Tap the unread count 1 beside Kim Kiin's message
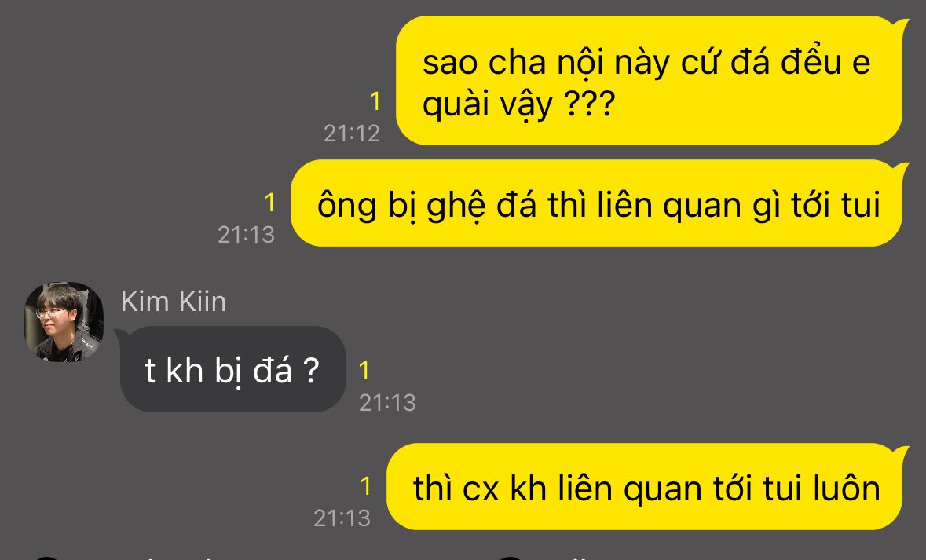Screen dimensions: 926x560 click(364, 371)
